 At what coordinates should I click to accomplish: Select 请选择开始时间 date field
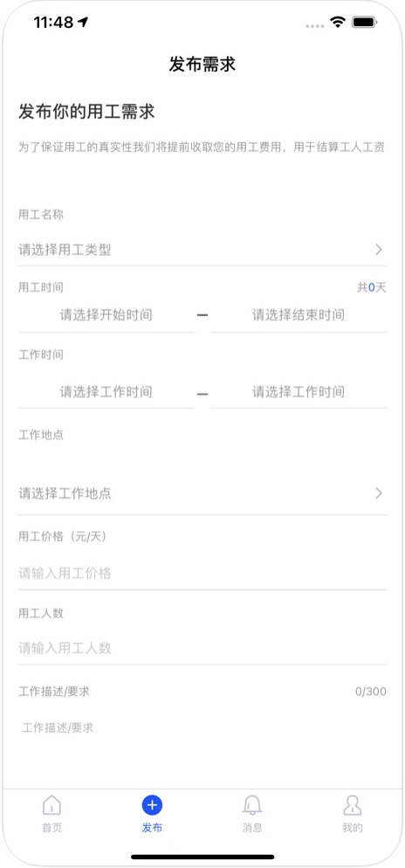pyautogui.click(x=106, y=315)
